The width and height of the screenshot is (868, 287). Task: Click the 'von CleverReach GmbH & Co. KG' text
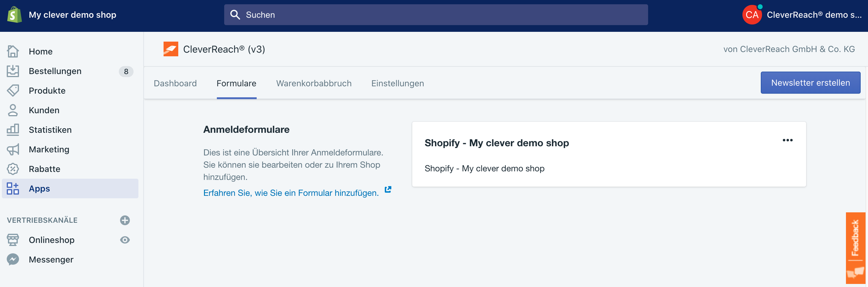(789, 49)
